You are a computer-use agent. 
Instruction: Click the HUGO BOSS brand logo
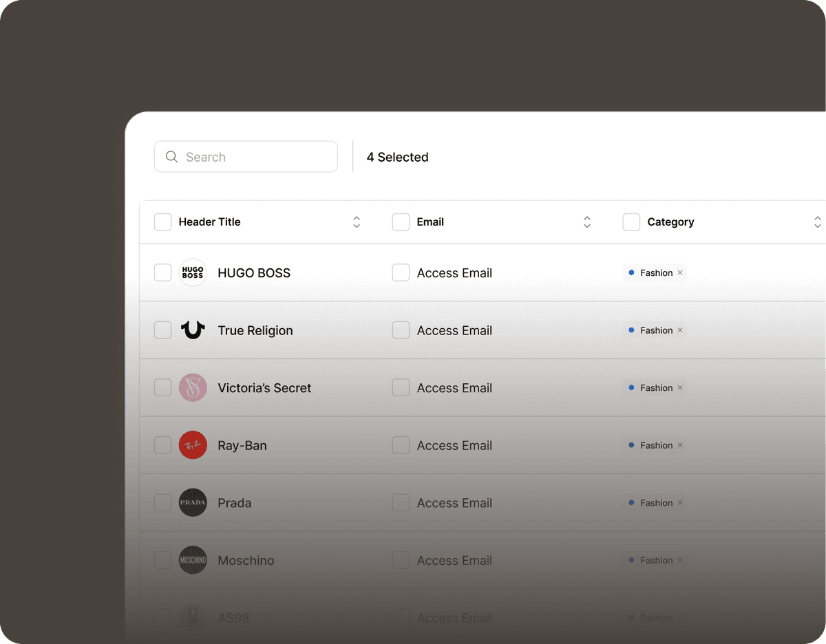coord(193,273)
